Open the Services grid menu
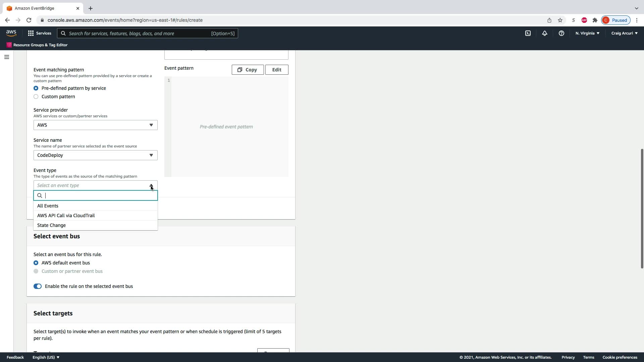This screenshot has width=644, height=362. click(x=39, y=33)
